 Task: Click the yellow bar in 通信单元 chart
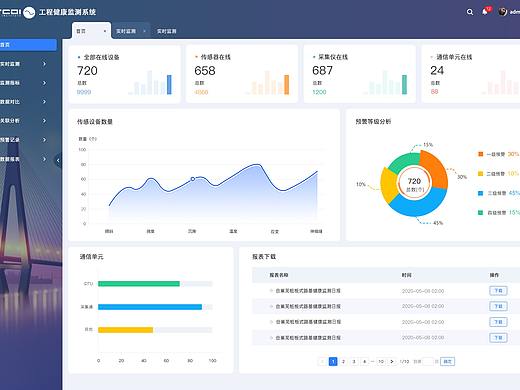125,330
